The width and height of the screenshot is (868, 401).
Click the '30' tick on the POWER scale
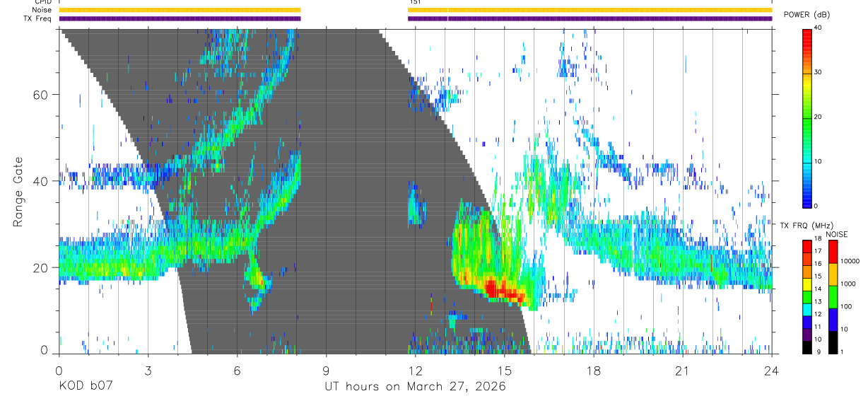[818, 73]
